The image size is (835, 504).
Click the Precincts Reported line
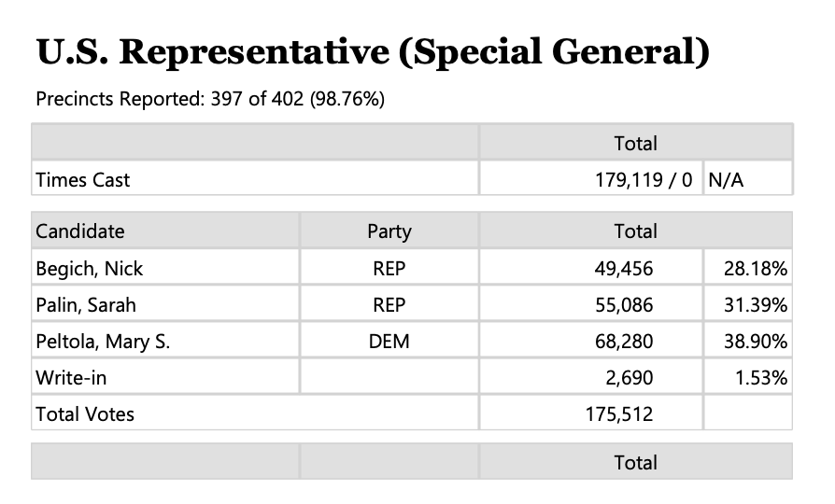(x=209, y=99)
